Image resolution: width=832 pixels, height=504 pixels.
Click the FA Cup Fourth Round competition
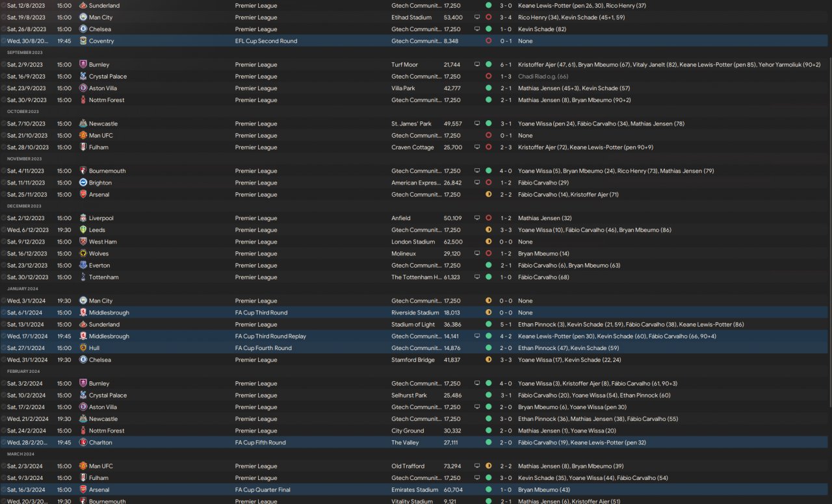263,348
